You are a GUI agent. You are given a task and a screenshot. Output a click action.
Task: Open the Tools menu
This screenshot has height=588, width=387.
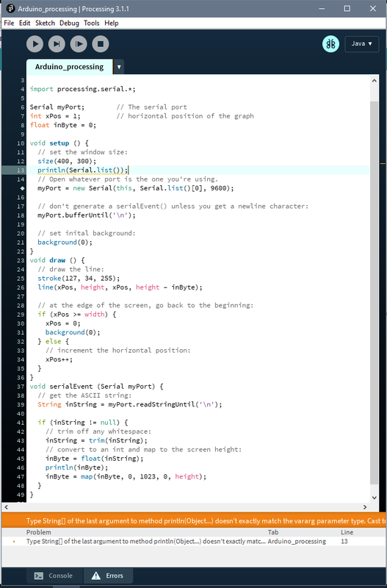pyautogui.click(x=91, y=23)
